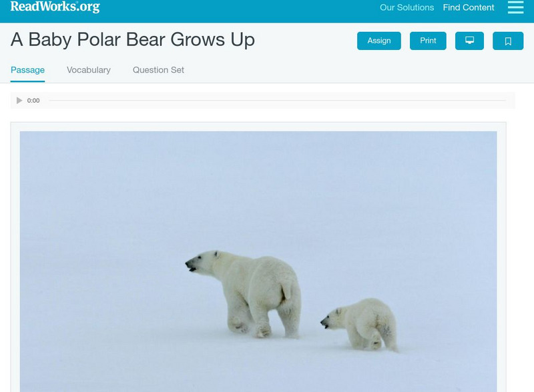The height and width of the screenshot is (392, 534).
Task: Click the baby polar bear cub
Action: (360, 325)
